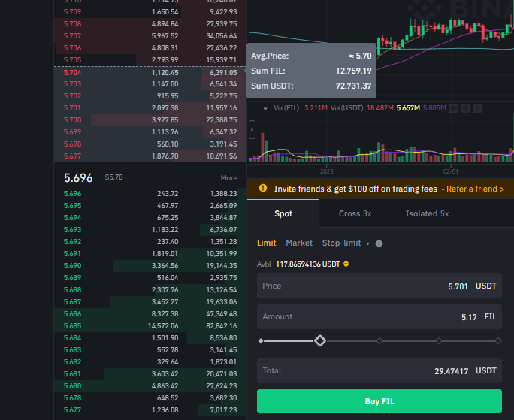This screenshot has height=420, width=514.
Task: Select the Spot trading tab
Action: 283,213
